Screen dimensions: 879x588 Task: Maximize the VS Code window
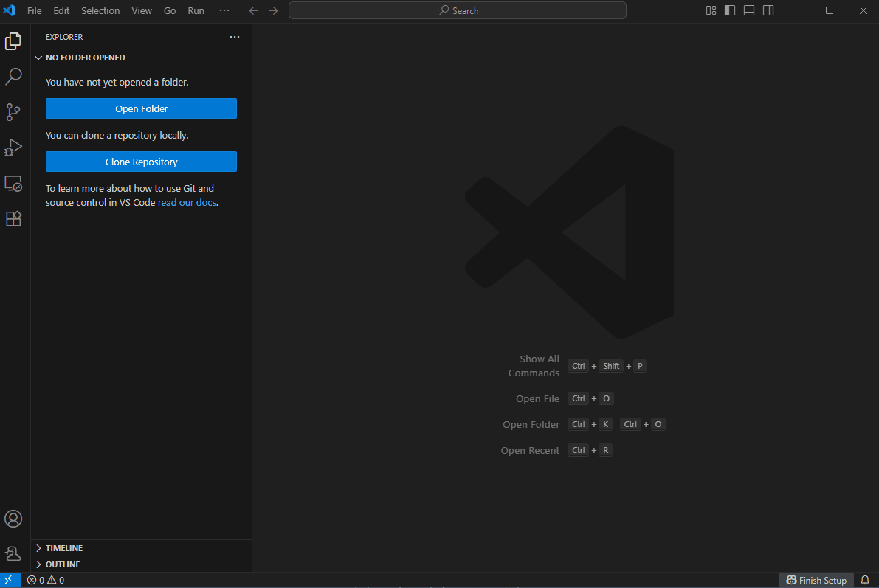(x=830, y=10)
